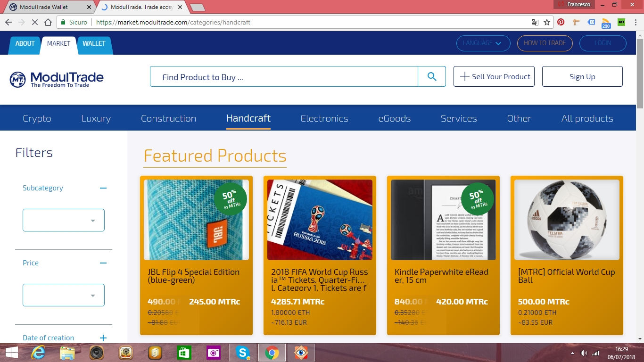This screenshot has height=362, width=644.
Task: Open Skype from the taskbar
Action: click(x=243, y=353)
